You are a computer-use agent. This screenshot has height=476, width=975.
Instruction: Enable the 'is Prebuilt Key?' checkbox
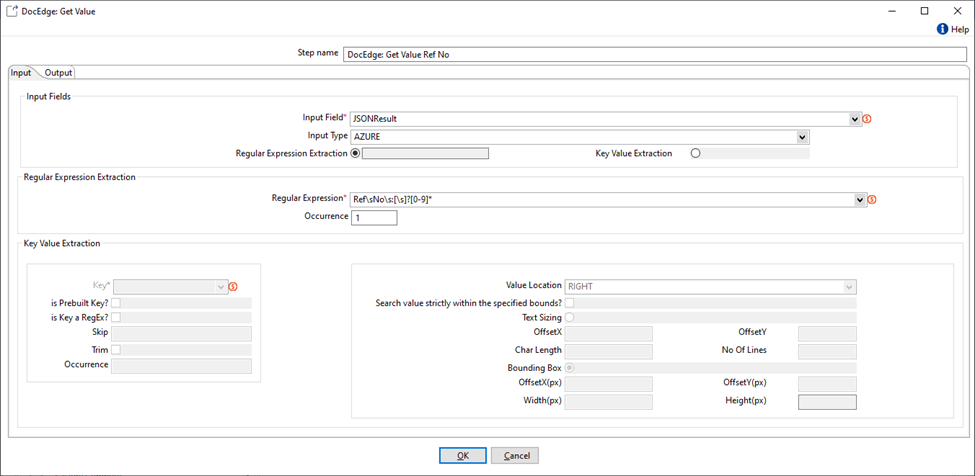pos(117,302)
